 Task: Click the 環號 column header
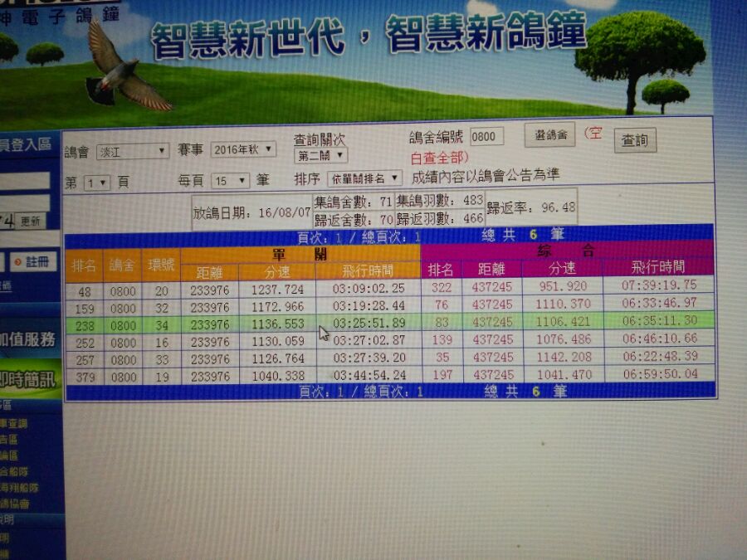point(161,265)
